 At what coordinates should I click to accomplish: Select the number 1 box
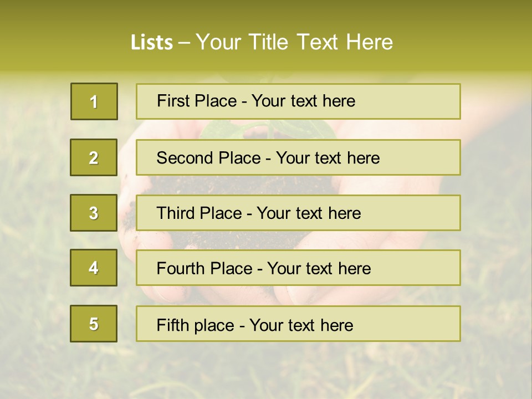94,101
